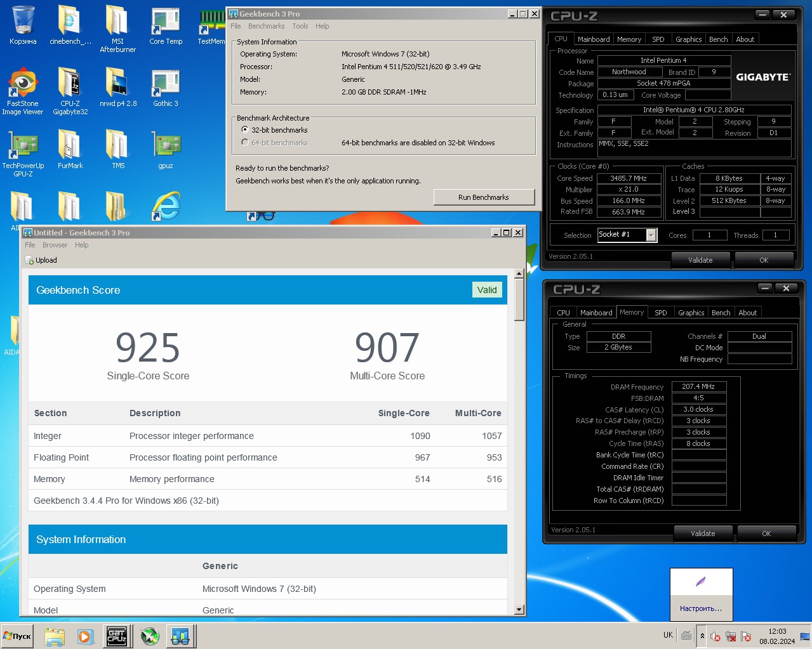Open Tools menu in Geekbench

pos(300,26)
